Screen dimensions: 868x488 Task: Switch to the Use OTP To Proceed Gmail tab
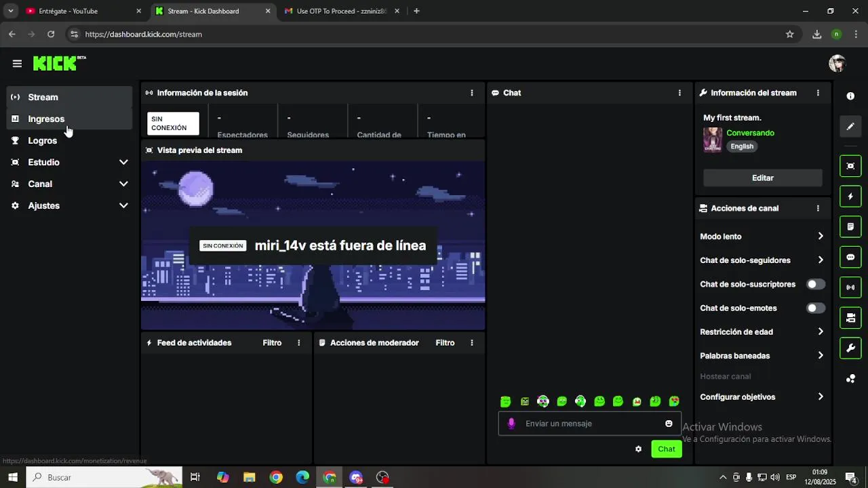coord(342,11)
